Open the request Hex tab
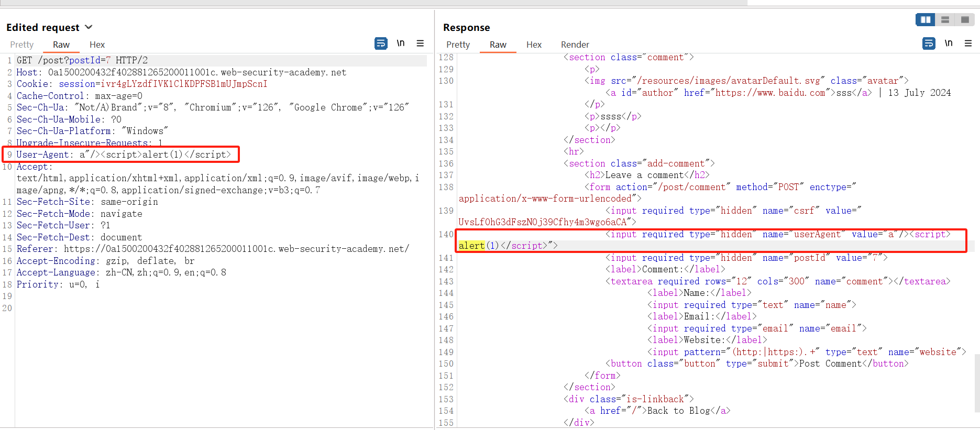This screenshot has width=980, height=430. (97, 45)
